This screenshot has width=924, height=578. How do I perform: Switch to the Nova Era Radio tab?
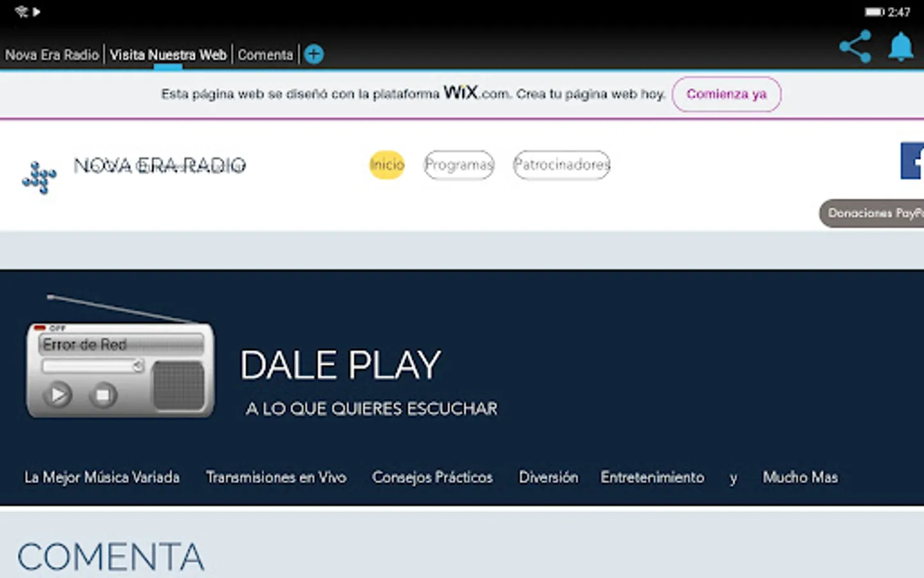coord(52,55)
